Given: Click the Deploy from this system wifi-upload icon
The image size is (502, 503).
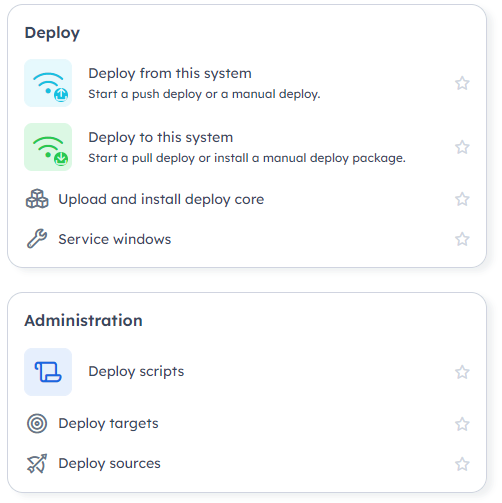Looking at the screenshot, I should coord(48,83).
